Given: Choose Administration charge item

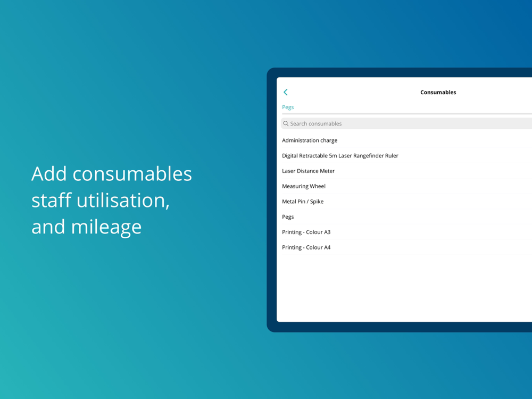Looking at the screenshot, I should 407,140.
